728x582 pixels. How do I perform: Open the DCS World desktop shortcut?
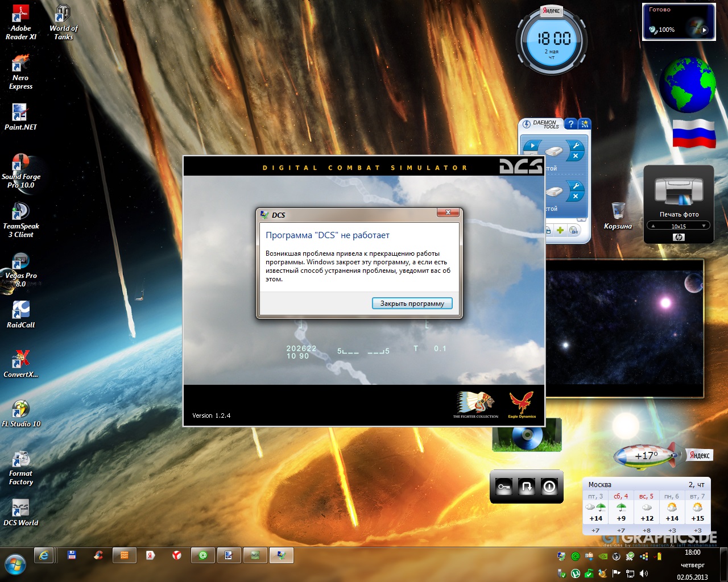tap(20, 512)
